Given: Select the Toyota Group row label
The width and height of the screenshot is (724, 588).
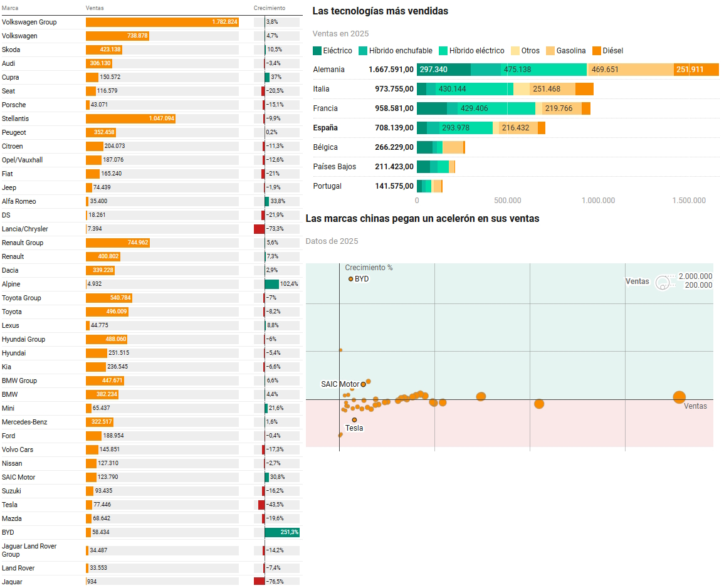Looking at the screenshot, I should pyautogui.click(x=21, y=298).
